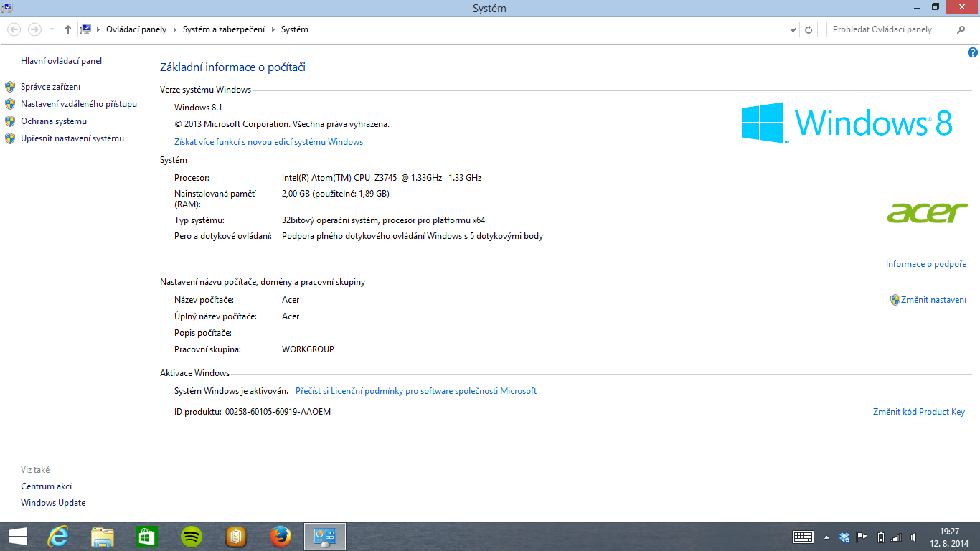Click the forward navigation arrow
Screen dimensions: 980x551
point(34,29)
